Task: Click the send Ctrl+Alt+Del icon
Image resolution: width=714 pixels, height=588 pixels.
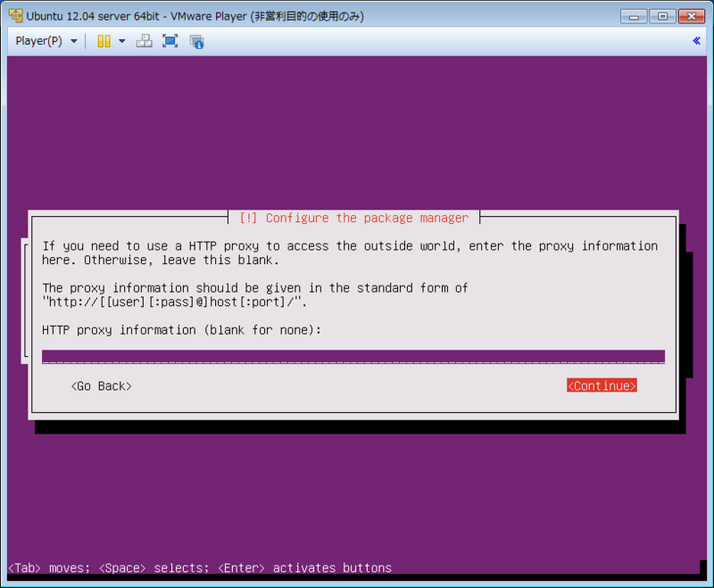Action: point(145,41)
